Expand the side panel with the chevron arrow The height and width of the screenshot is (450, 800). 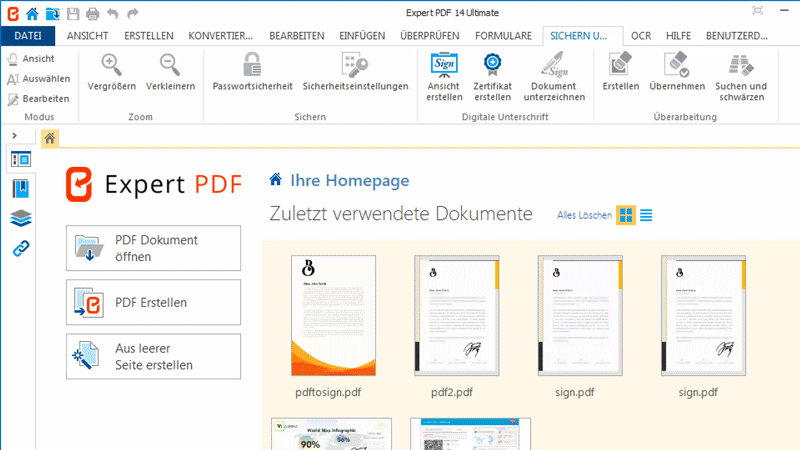[14, 136]
